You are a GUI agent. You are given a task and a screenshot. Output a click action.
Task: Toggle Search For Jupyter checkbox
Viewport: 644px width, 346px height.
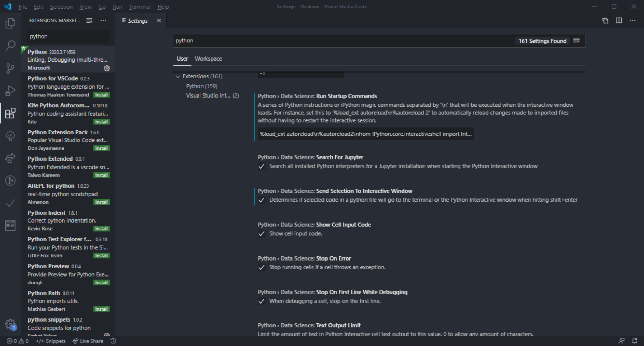(262, 167)
